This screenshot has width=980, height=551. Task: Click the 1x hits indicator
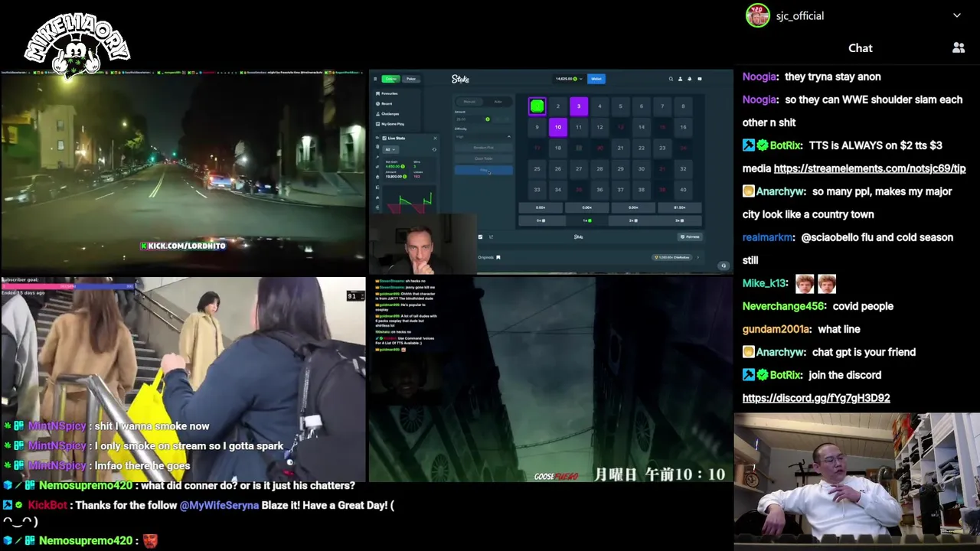[x=587, y=220]
